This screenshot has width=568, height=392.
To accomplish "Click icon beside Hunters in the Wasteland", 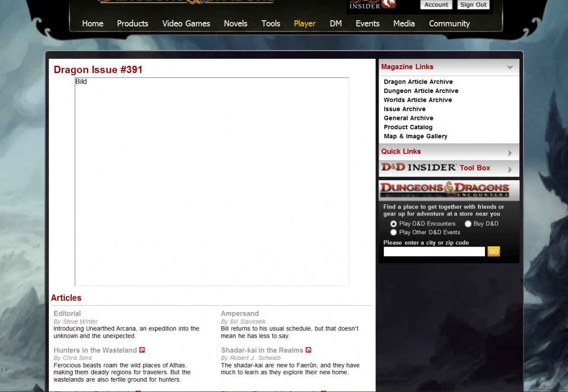I will coord(142,350).
